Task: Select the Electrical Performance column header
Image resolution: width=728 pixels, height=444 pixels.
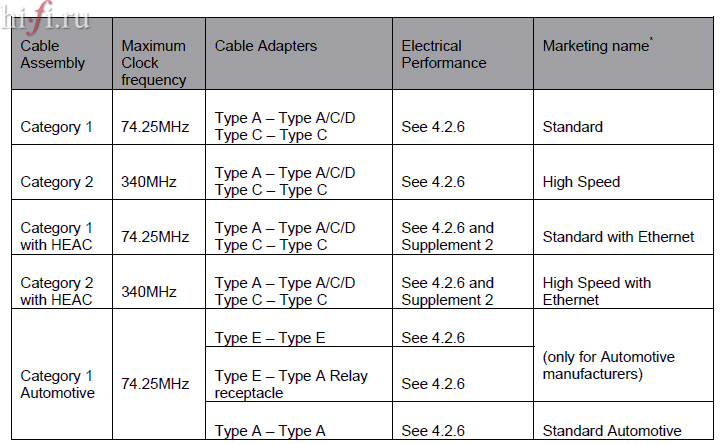Action: [444, 54]
